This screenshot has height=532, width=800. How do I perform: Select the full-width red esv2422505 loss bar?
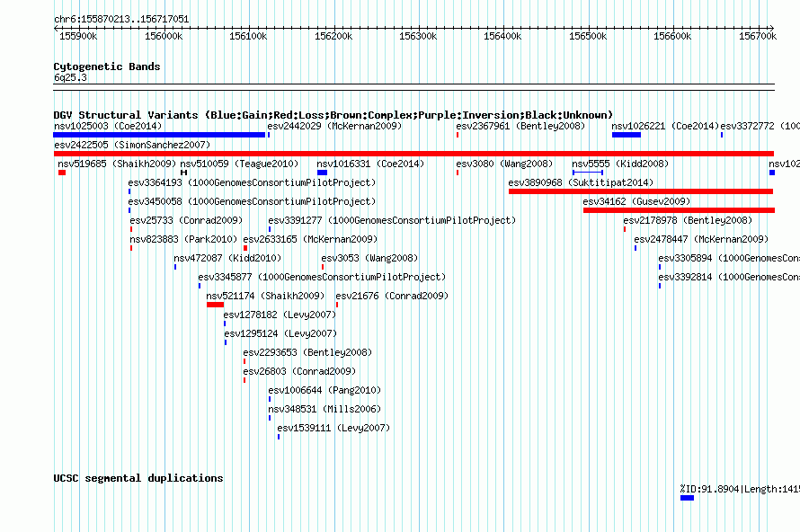(413, 154)
